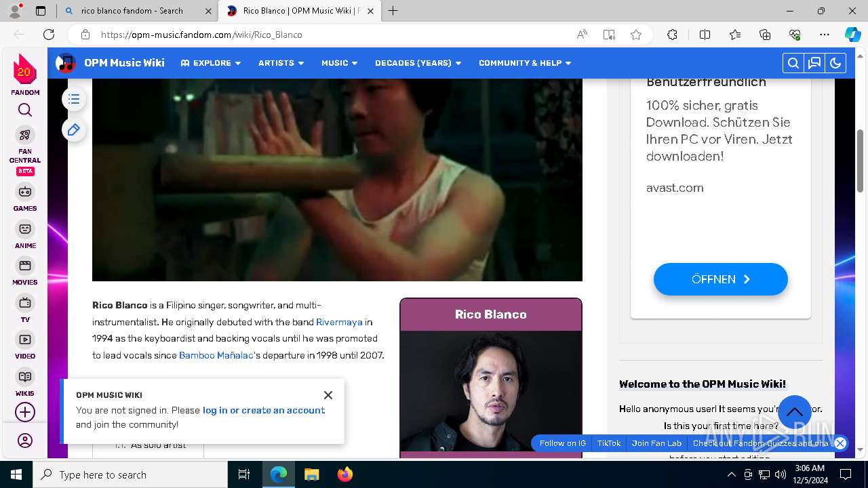Toggle read aloud in address bar

click(582, 35)
